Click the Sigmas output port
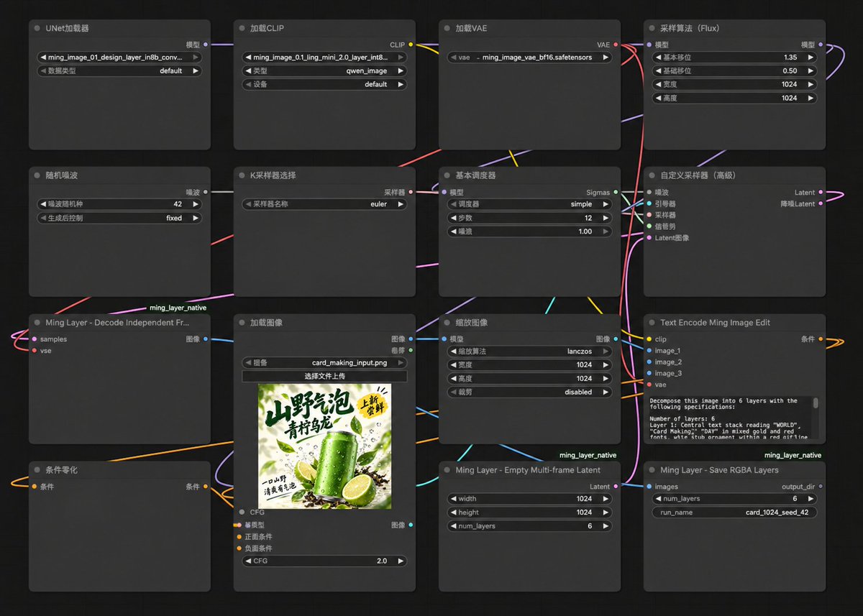The image size is (863, 616). point(616,193)
